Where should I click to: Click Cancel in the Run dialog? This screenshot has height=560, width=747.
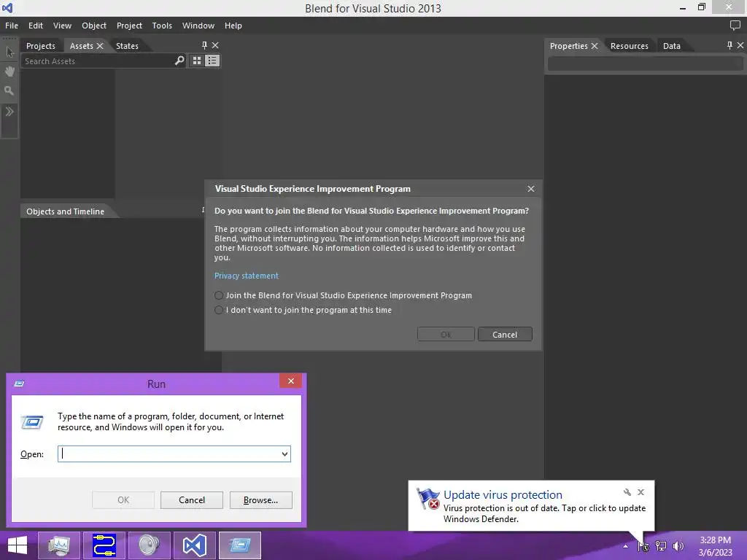point(192,500)
